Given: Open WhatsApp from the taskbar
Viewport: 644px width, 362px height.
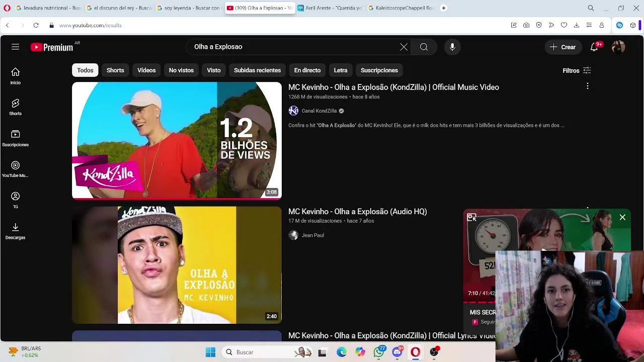Looking at the screenshot, I should click(x=379, y=352).
